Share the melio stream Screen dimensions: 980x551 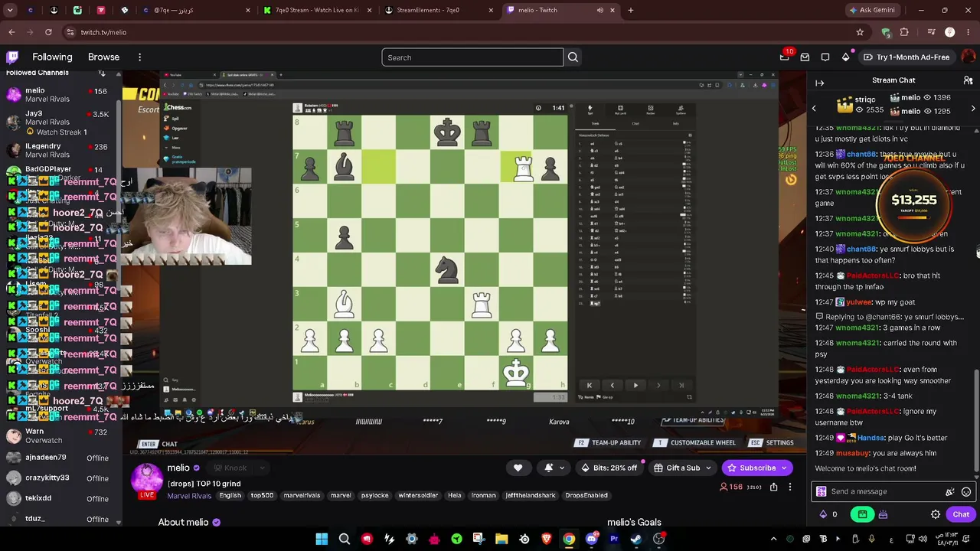[x=773, y=487]
